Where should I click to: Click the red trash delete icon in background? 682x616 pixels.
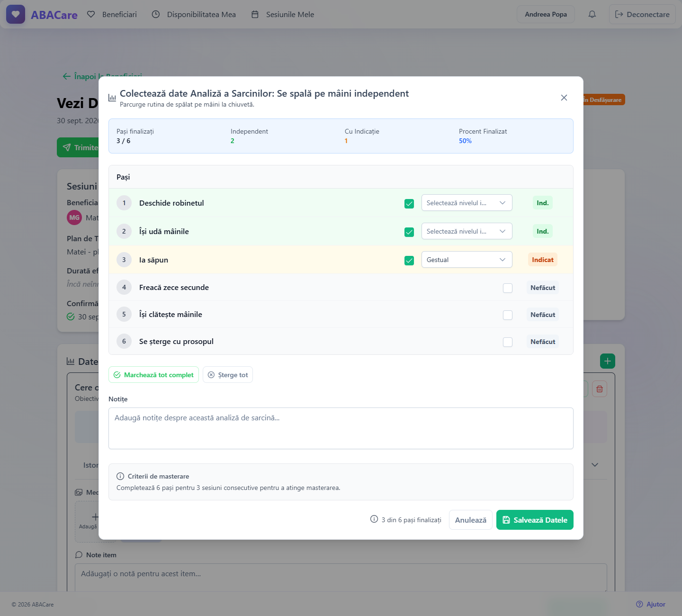[x=600, y=389]
